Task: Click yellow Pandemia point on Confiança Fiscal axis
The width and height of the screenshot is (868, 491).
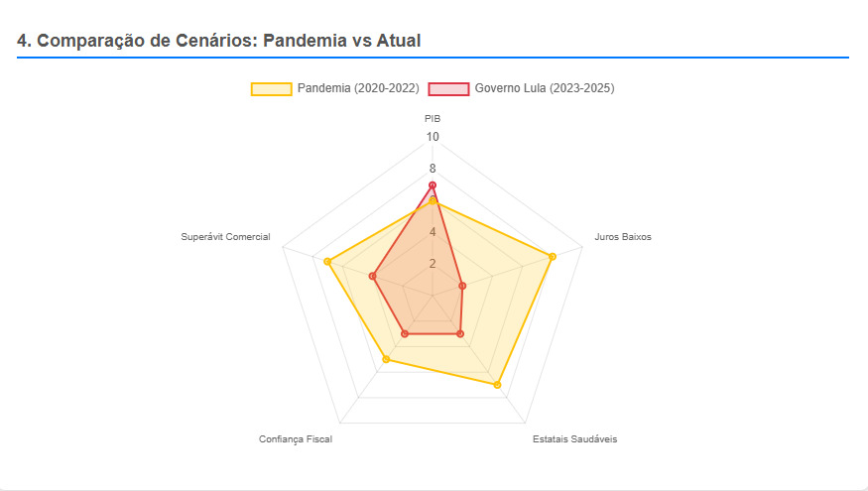Action: click(x=386, y=359)
